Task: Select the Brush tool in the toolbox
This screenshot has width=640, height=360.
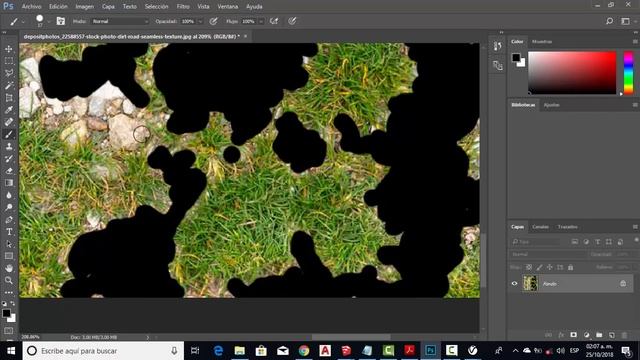Action: 9,134
